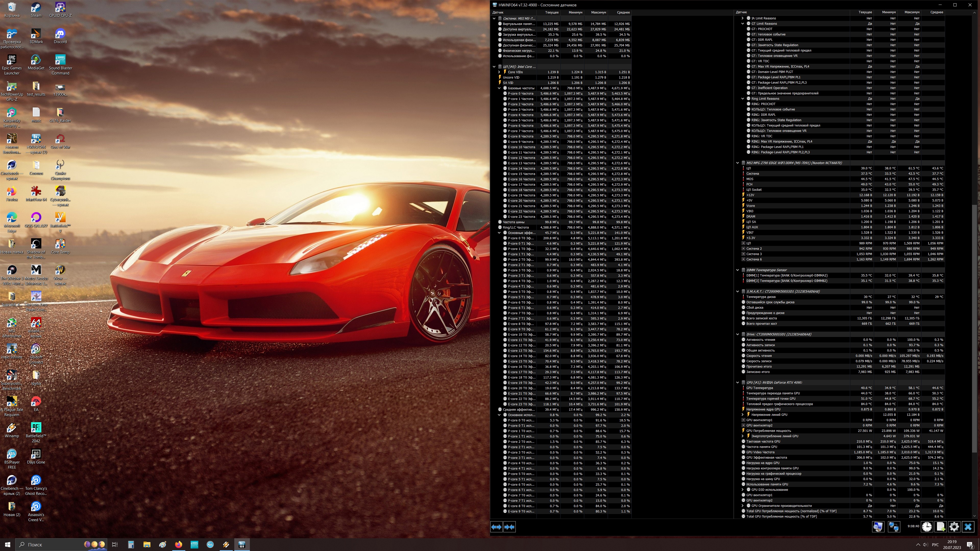Collapse GPU NVIDIA GeForce RTX 4090 section
Viewport: 980px width, 551px height.
(x=738, y=383)
